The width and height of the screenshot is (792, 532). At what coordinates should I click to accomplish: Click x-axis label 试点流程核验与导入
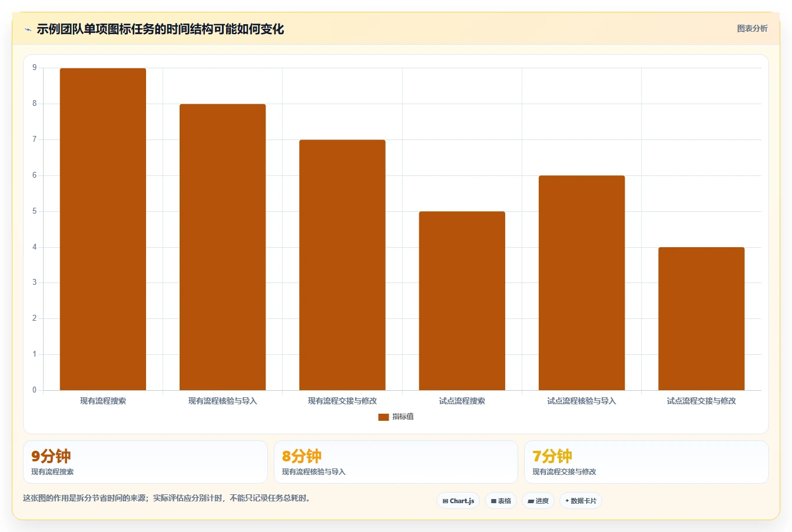coord(582,401)
